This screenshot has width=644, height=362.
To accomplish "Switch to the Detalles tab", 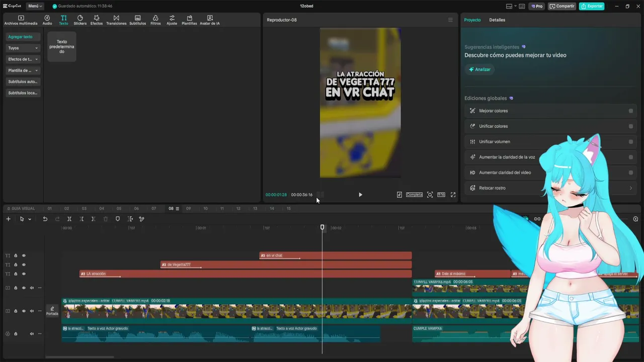I will [x=497, y=20].
